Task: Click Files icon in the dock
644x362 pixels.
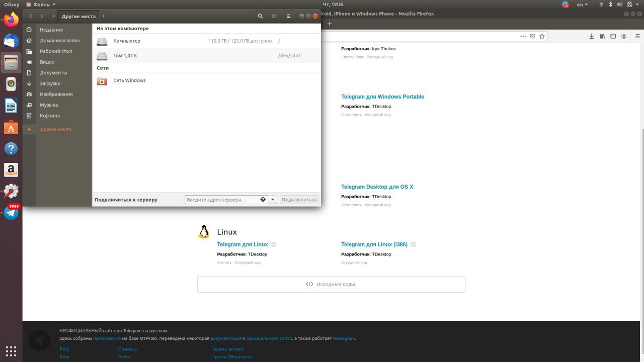Action: coord(11,63)
